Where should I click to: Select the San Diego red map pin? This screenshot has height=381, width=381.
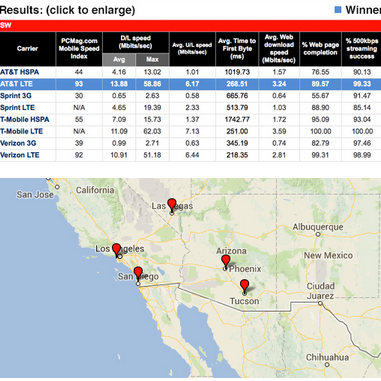(x=138, y=273)
